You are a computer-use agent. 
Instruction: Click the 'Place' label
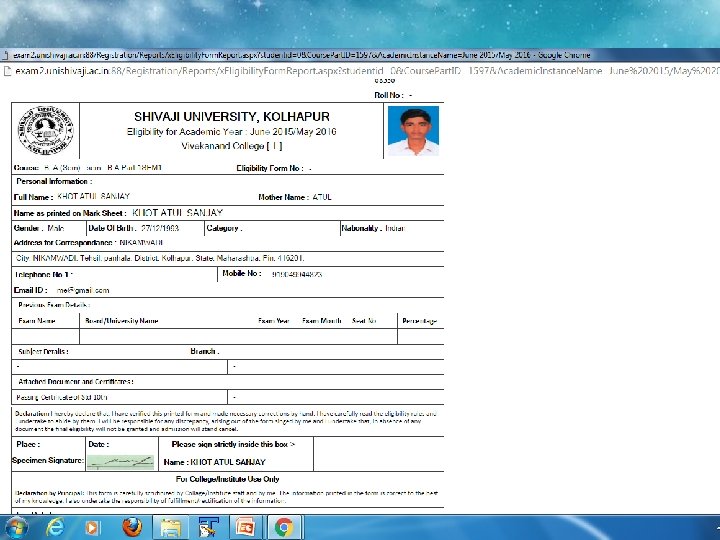(x=28, y=444)
